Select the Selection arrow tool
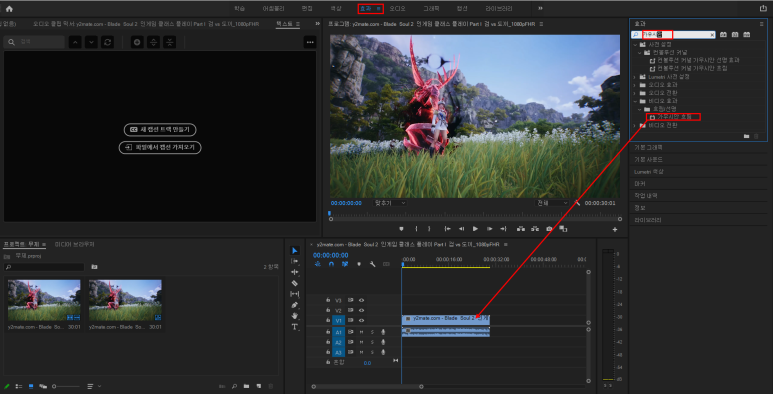 (295, 251)
